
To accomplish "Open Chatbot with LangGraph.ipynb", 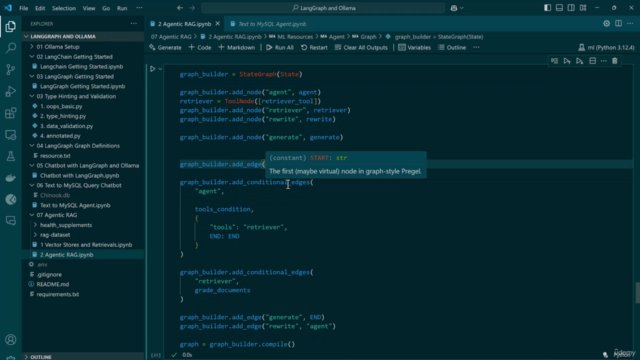I will 80,176.
